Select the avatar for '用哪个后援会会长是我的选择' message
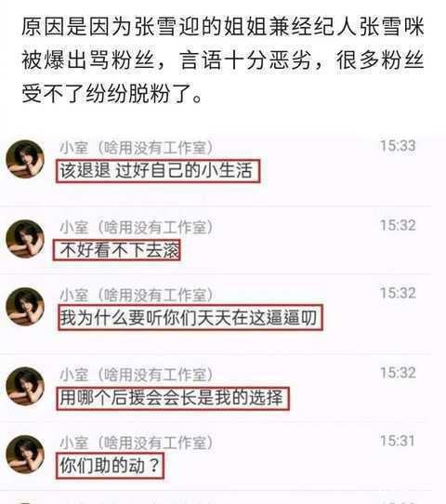The height and width of the screenshot is (504, 446). click(25, 386)
